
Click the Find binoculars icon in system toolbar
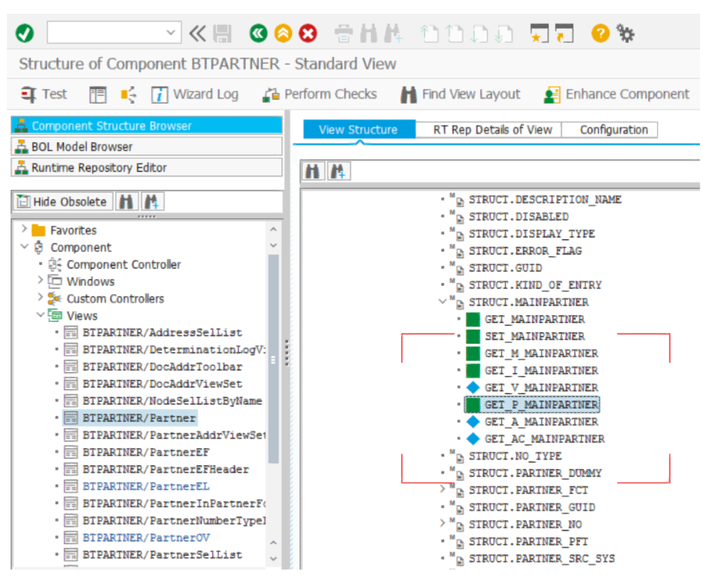pos(369,34)
